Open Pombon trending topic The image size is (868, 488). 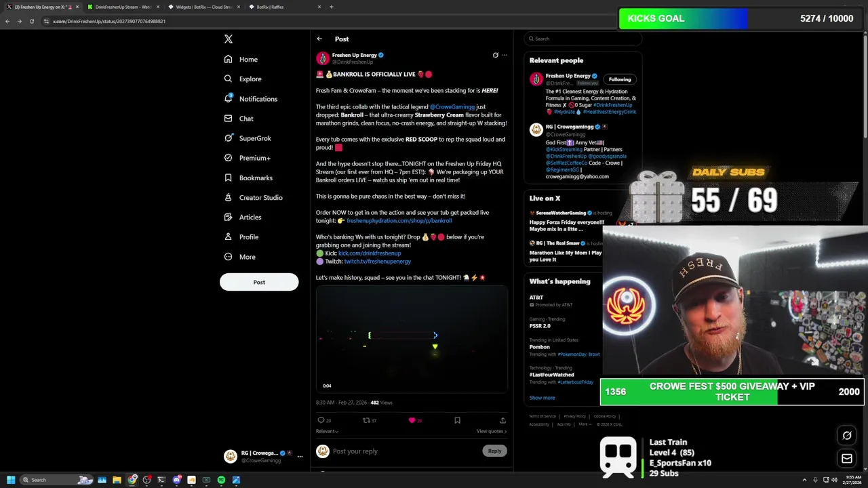(x=540, y=347)
